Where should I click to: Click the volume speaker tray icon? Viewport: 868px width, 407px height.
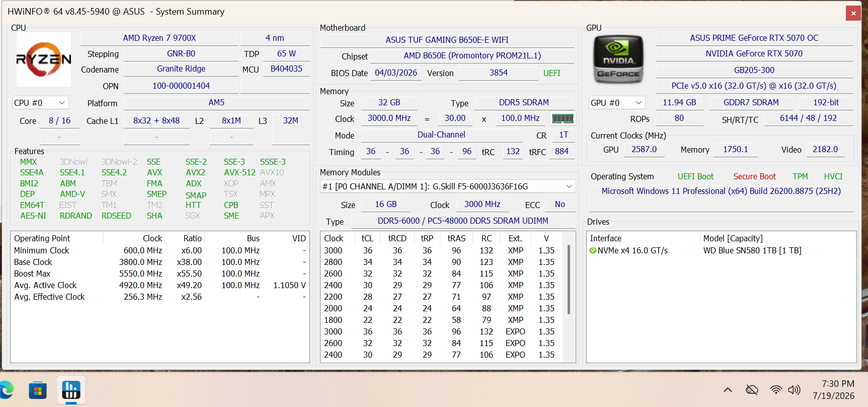tap(794, 390)
